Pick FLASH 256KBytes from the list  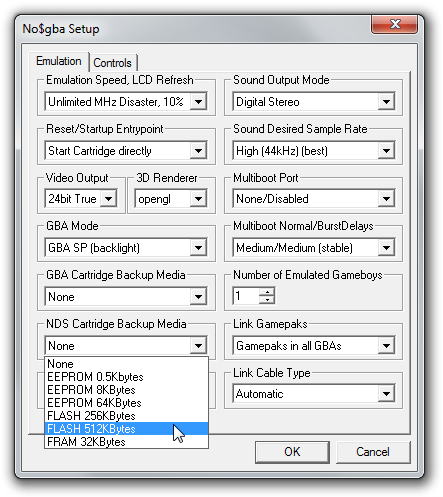pos(126,416)
